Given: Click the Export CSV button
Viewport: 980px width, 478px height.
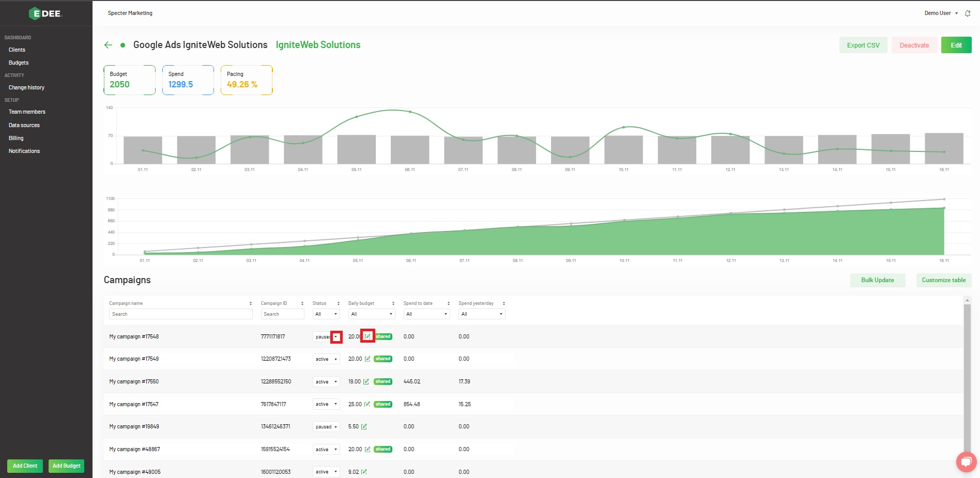Looking at the screenshot, I should [863, 45].
